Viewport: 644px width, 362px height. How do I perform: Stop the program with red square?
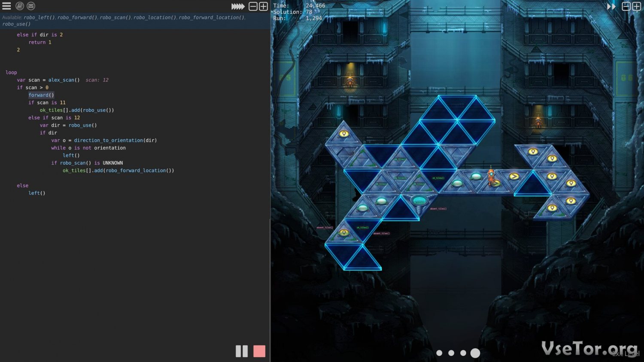pos(259,351)
